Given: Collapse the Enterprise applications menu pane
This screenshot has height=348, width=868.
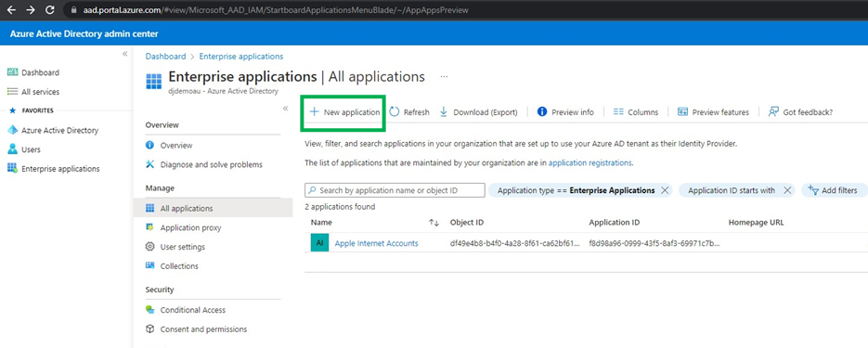Looking at the screenshot, I should 286,109.
